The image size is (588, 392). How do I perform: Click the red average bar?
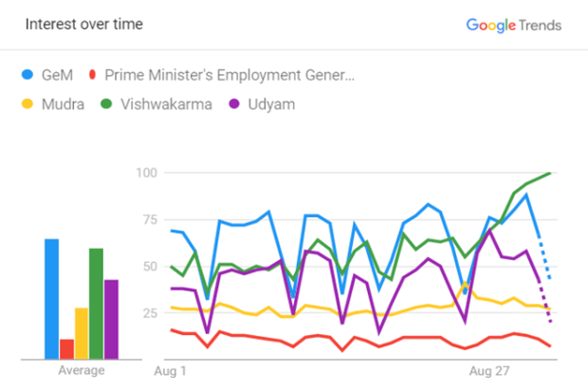click(x=66, y=349)
